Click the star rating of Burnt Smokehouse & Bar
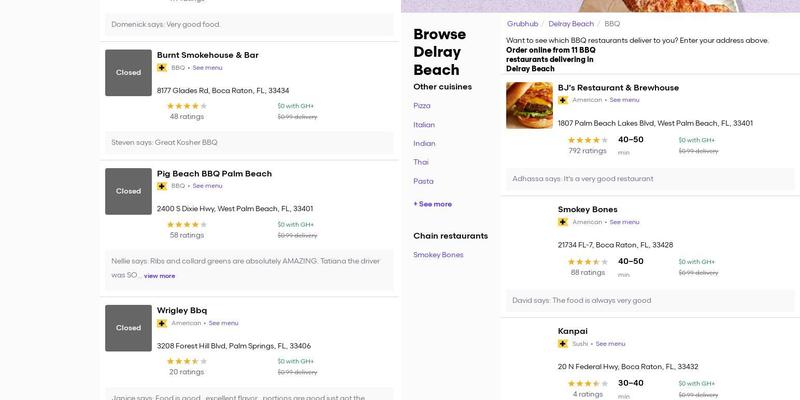This screenshot has height=400, width=800. coord(186,105)
